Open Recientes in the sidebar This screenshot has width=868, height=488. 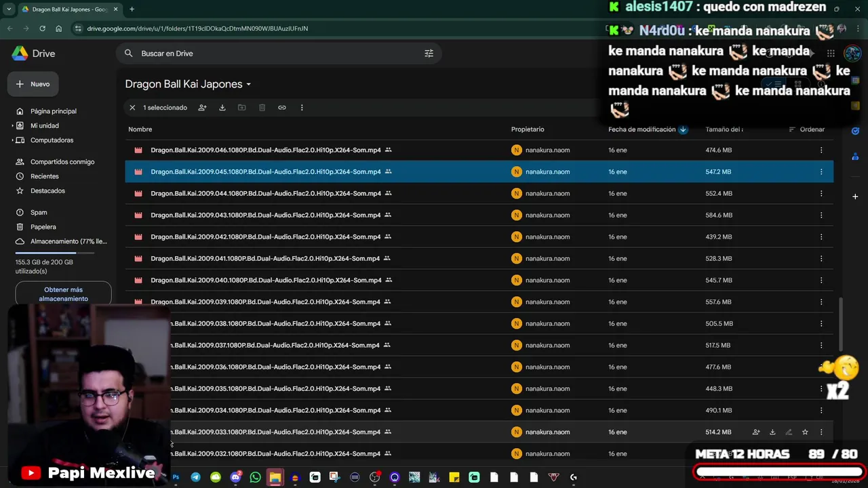point(45,176)
